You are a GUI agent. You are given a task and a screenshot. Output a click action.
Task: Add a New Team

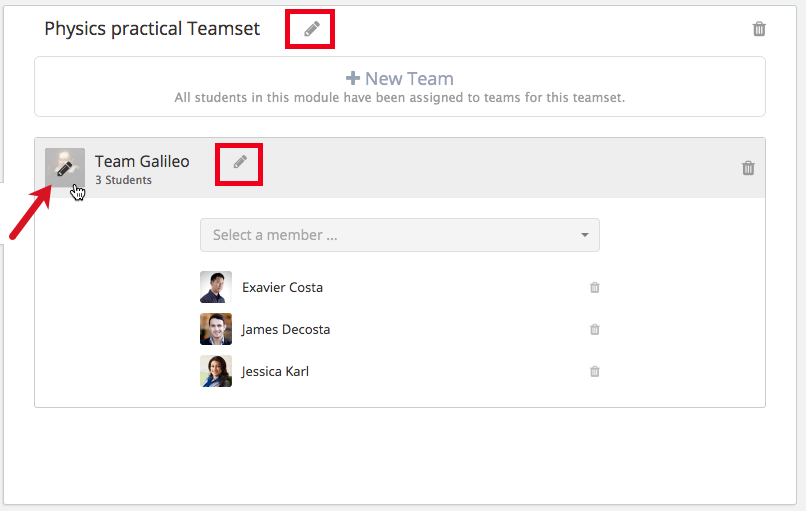click(400, 79)
